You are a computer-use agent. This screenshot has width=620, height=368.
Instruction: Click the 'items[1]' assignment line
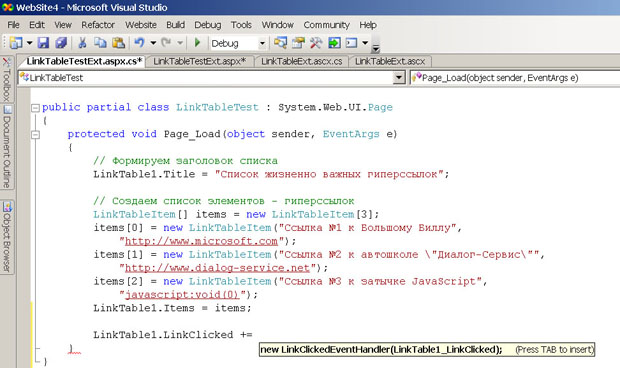pos(319,255)
